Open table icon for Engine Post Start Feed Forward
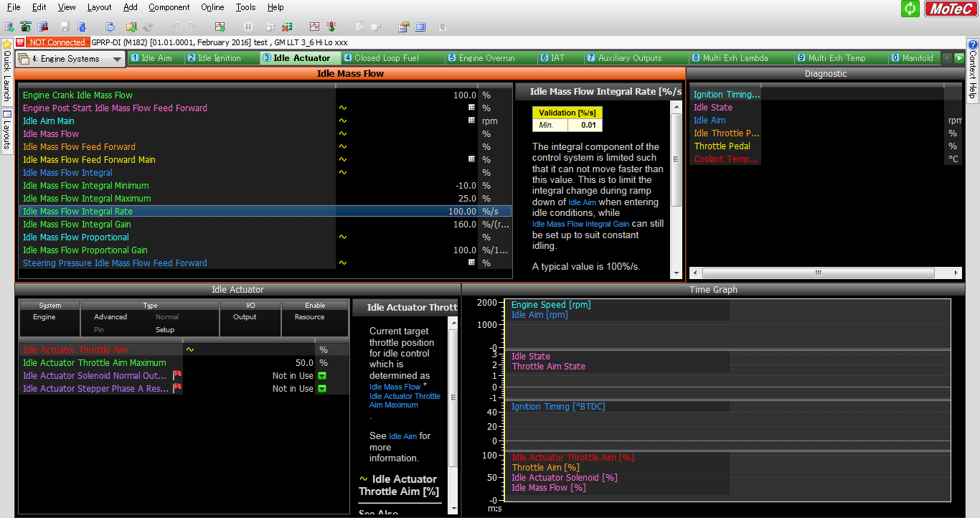The height and width of the screenshot is (518, 980). click(471, 108)
